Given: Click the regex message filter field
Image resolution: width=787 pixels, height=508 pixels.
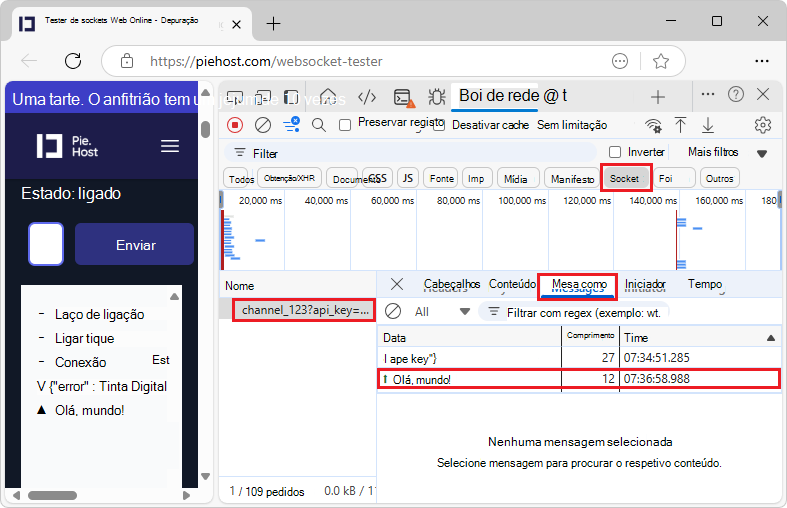Looking at the screenshot, I should point(573,313).
